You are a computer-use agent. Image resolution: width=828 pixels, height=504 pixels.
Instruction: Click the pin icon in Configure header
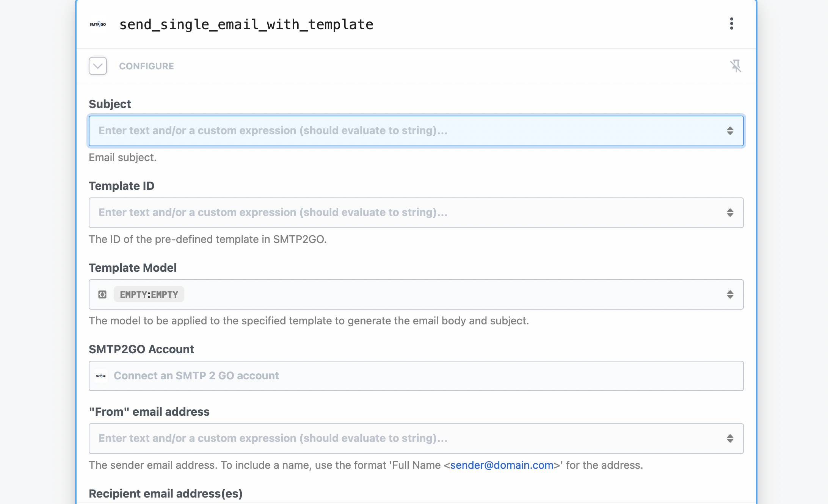click(735, 66)
